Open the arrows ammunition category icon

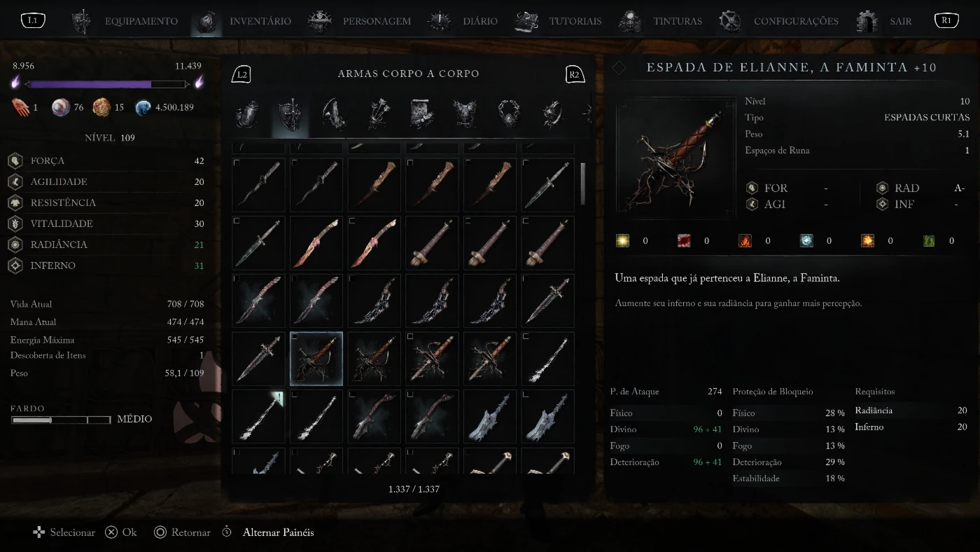point(379,113)
